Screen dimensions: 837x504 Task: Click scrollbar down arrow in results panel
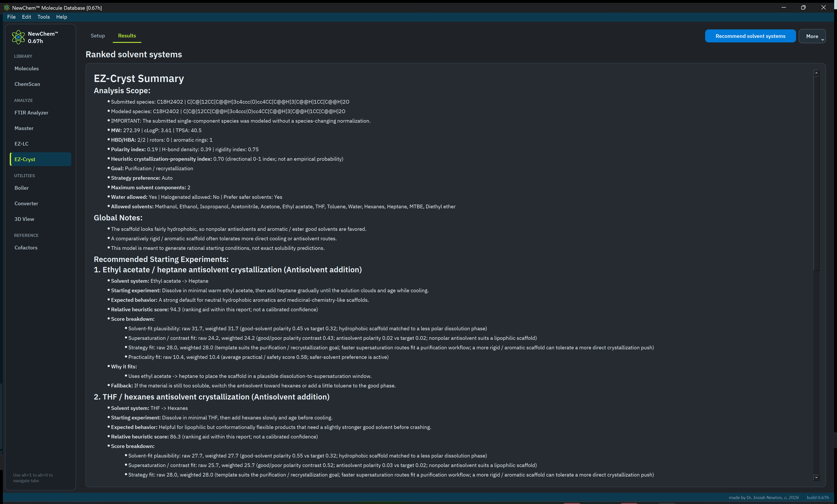816,478
